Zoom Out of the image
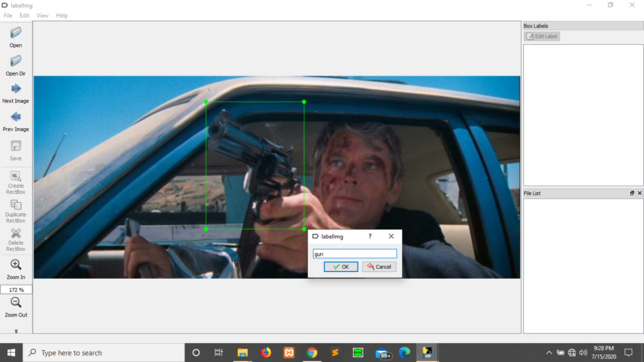The image size is (644, 362). click(x=16, y=307)
